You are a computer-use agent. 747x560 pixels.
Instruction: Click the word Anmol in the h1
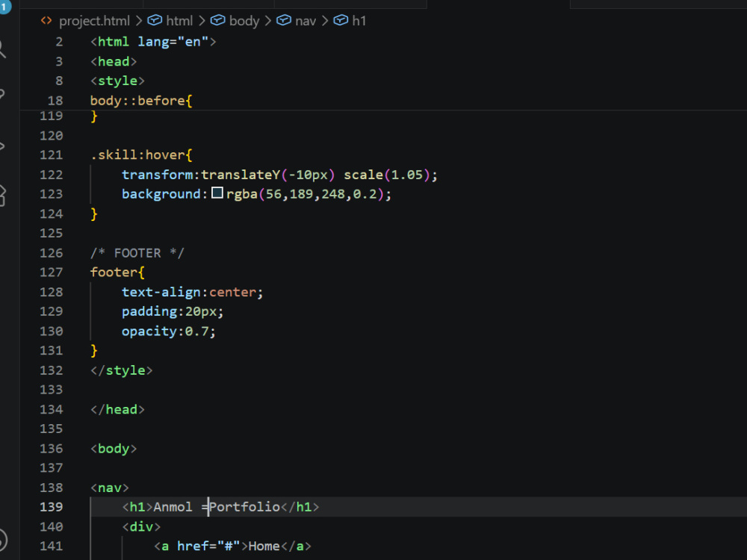173,507
